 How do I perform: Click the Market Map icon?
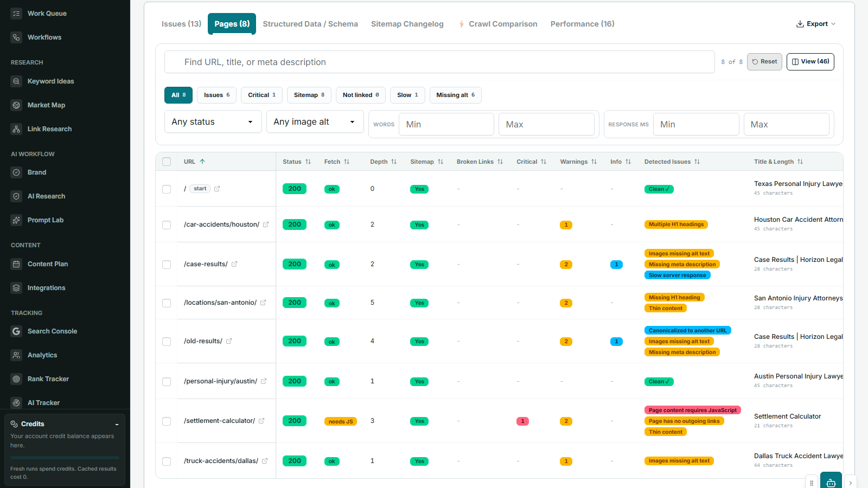pyautogui.click(x=16, y=105)
